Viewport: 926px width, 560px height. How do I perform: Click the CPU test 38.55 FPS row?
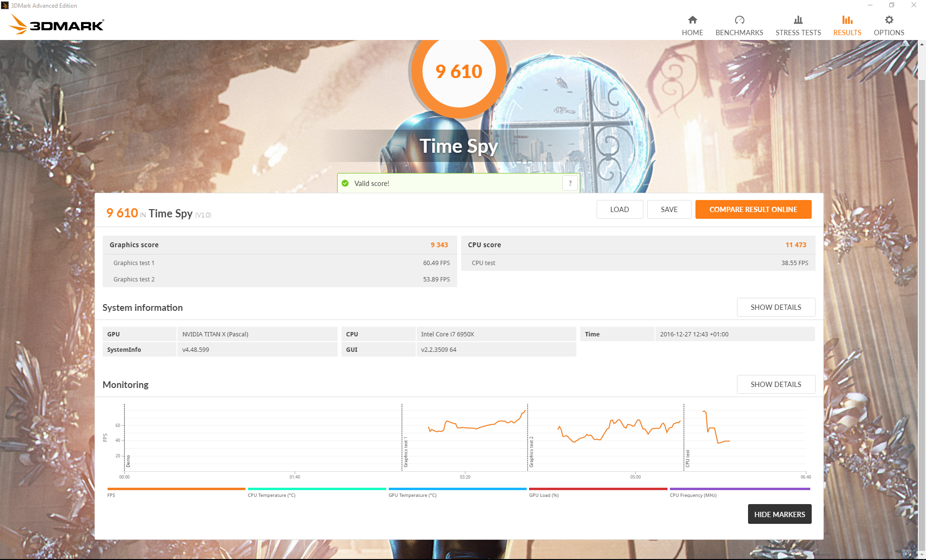638,263
